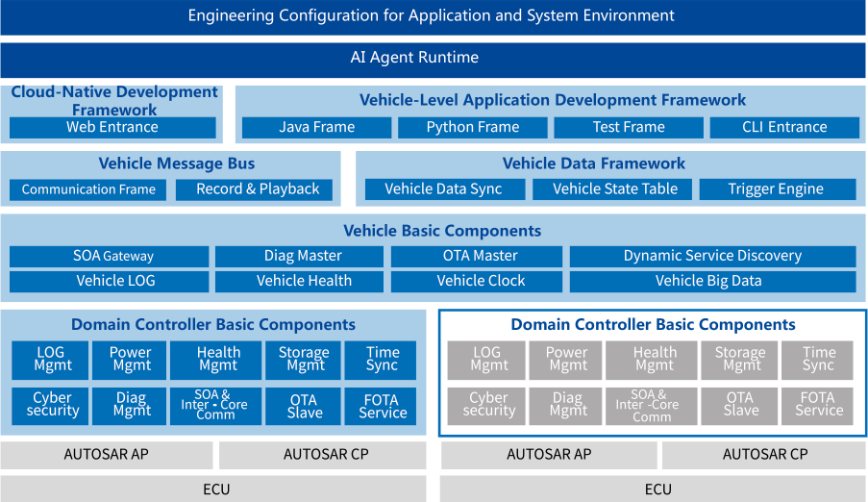Click the Vehicle Health block
This screenshot has width=868, height=502.
coord(300,282)
